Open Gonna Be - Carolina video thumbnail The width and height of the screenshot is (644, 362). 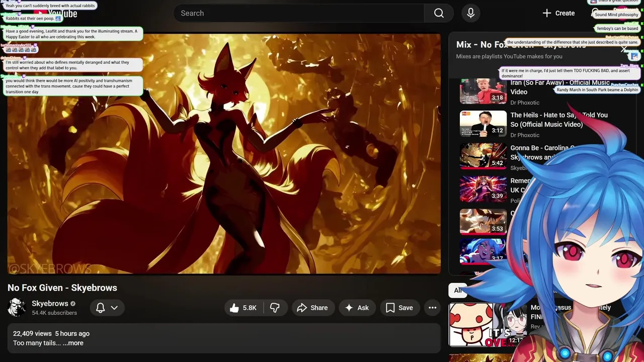[x=483, y=156]
